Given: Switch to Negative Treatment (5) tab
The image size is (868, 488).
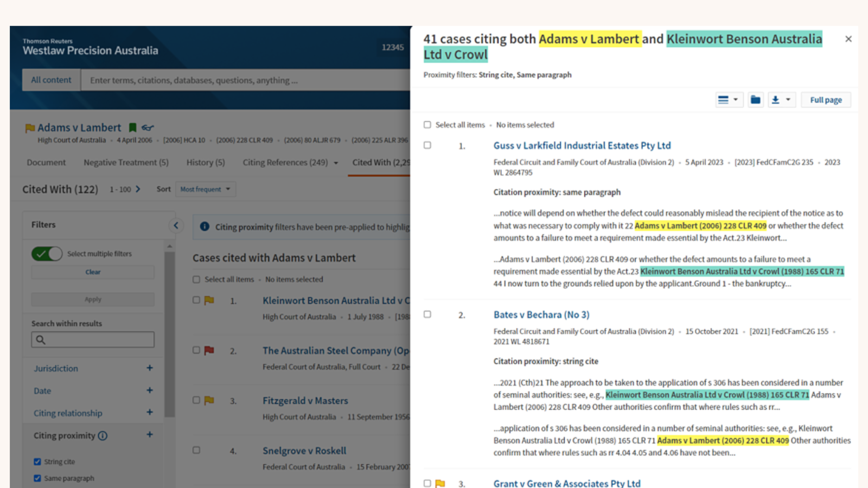Looking at the screenshot, I should 126,162.
